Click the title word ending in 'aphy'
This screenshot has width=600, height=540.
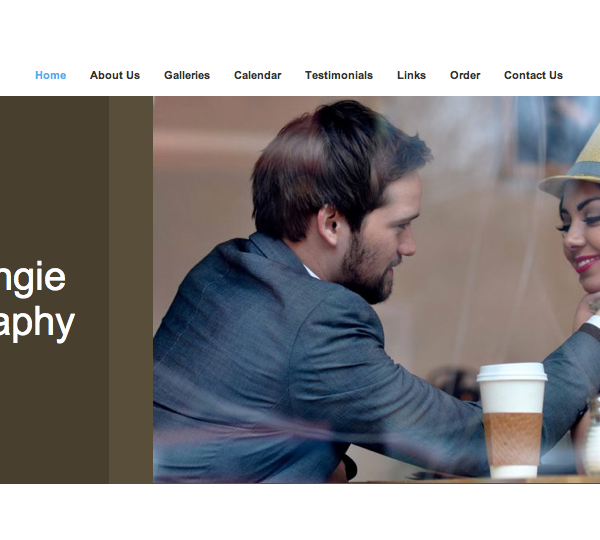pos(37,325)
